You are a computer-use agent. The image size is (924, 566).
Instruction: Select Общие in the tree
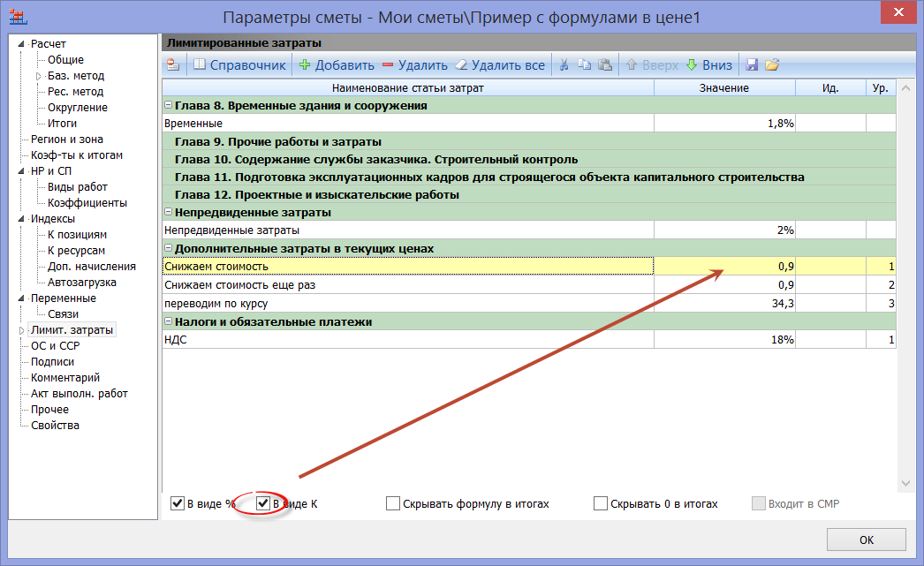(x=65, y=59)
